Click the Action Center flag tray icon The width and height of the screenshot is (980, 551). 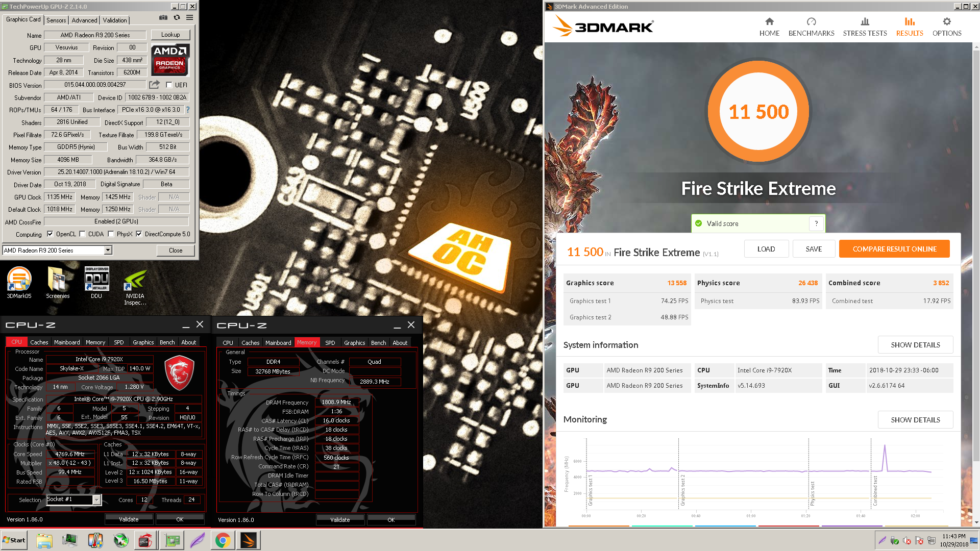pos(919,541)
